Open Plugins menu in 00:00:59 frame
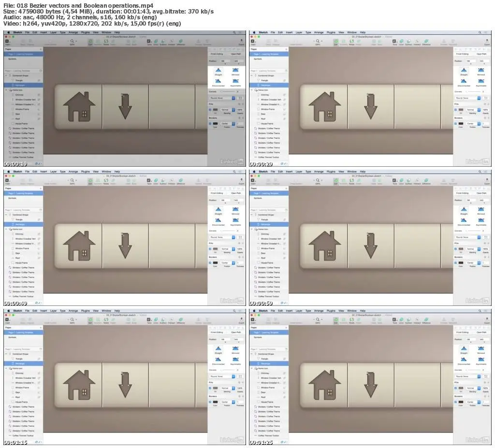 click(x=331, y=172)
